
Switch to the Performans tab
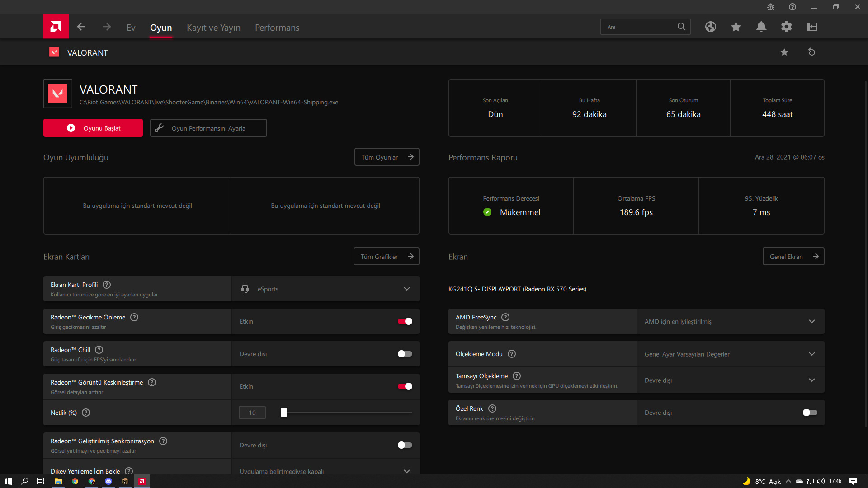[277, 28]
